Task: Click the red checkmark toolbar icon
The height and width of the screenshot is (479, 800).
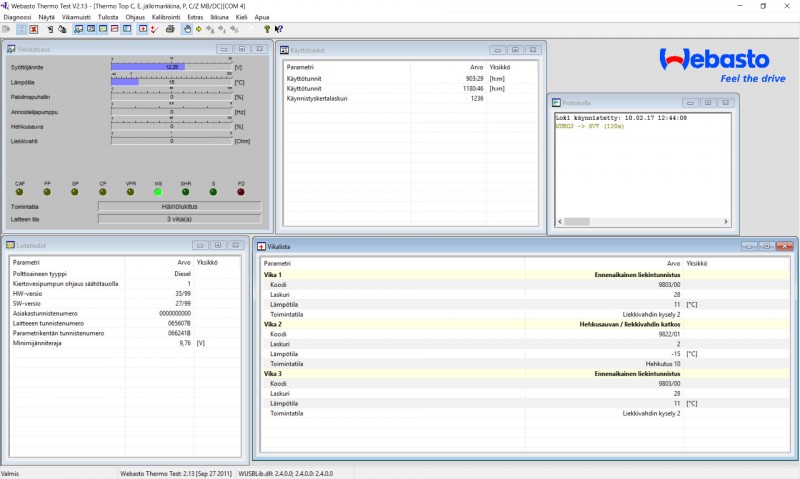Action: (x=154, y=29)
